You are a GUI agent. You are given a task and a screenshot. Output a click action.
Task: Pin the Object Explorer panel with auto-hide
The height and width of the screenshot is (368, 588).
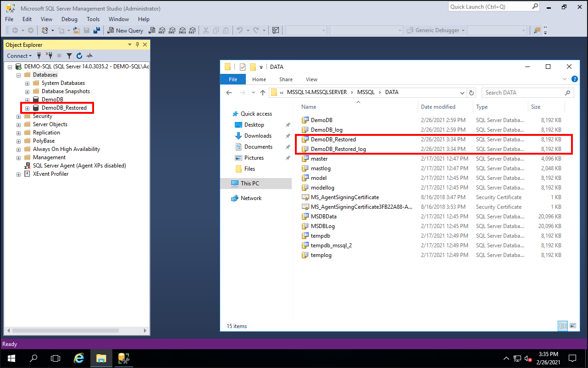pyautogui.click(x=137, y=45)
